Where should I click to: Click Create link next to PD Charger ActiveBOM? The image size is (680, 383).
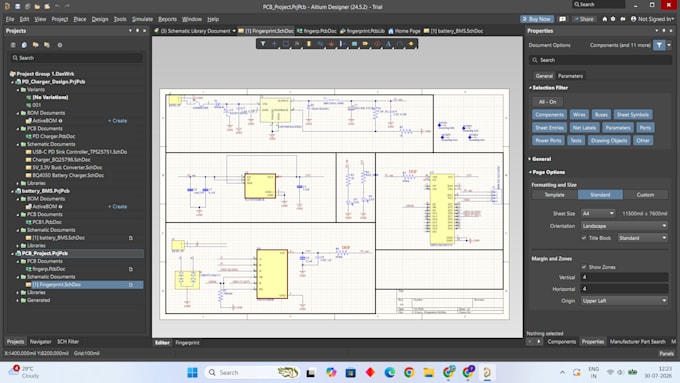click(118, 121)
